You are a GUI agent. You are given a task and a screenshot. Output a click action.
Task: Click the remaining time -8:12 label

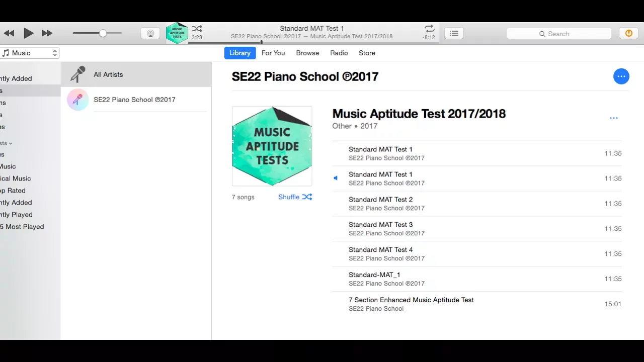(x=429, y=37)
